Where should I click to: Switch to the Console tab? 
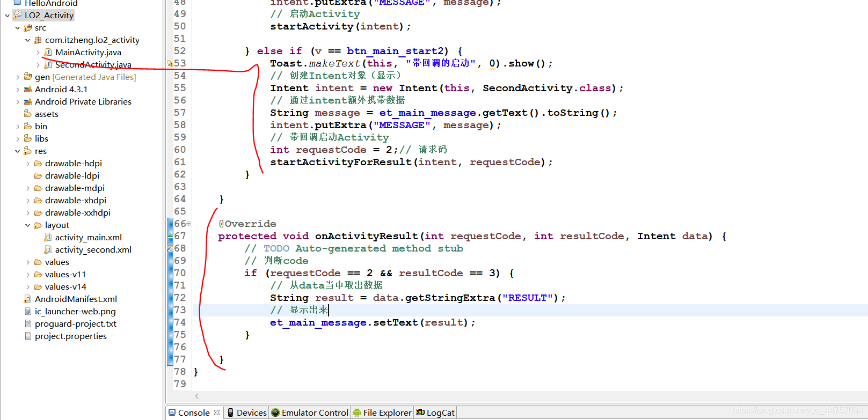tap(194, 412)
